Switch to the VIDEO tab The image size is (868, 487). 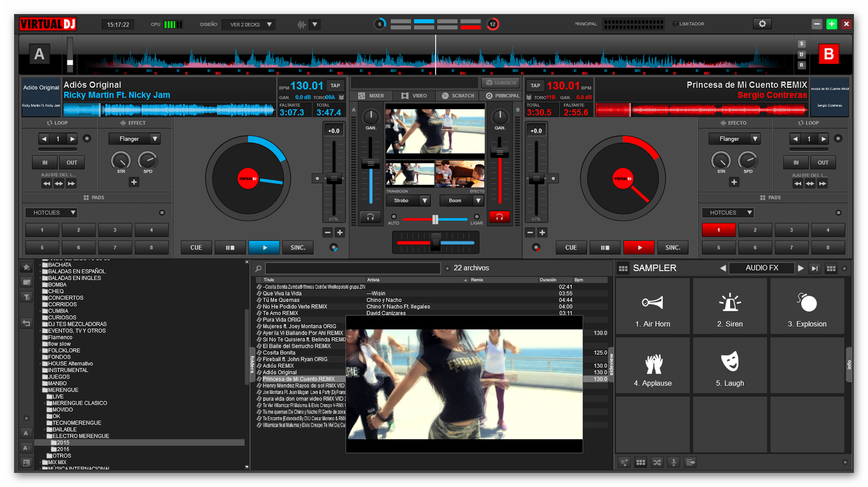414,95
